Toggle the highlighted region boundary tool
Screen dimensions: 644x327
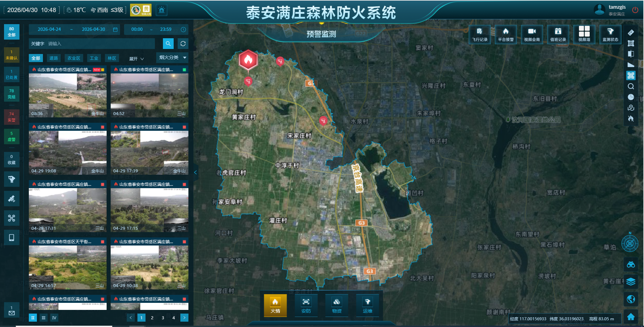pos(631,75)
